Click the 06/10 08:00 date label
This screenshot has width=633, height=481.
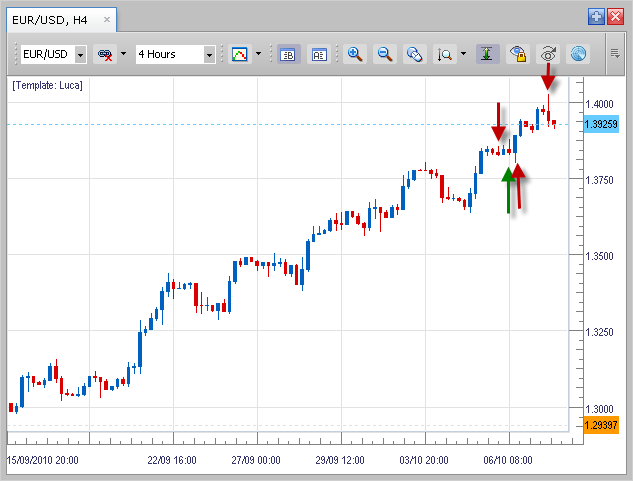coord(508,460)
